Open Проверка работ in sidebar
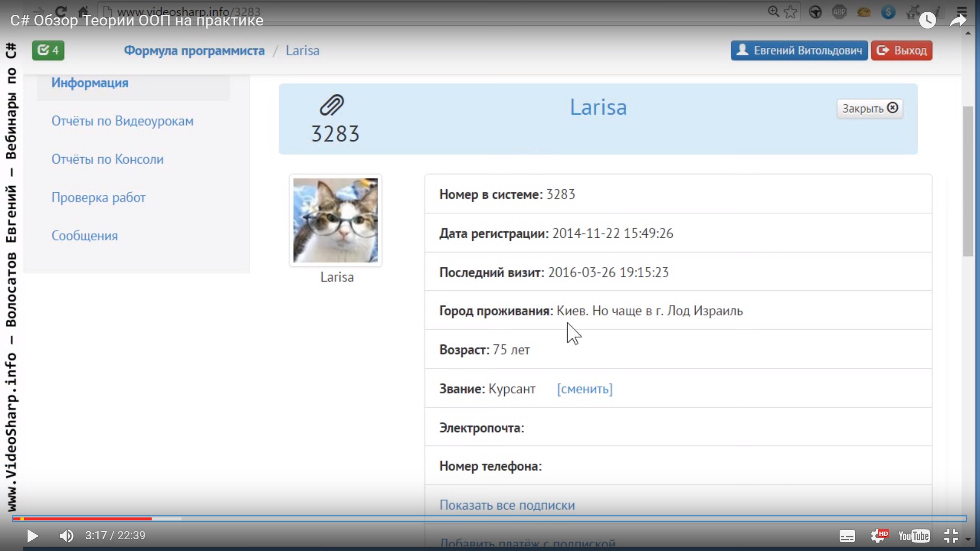The height and width of the screenshot is (551, 980). 99,197
